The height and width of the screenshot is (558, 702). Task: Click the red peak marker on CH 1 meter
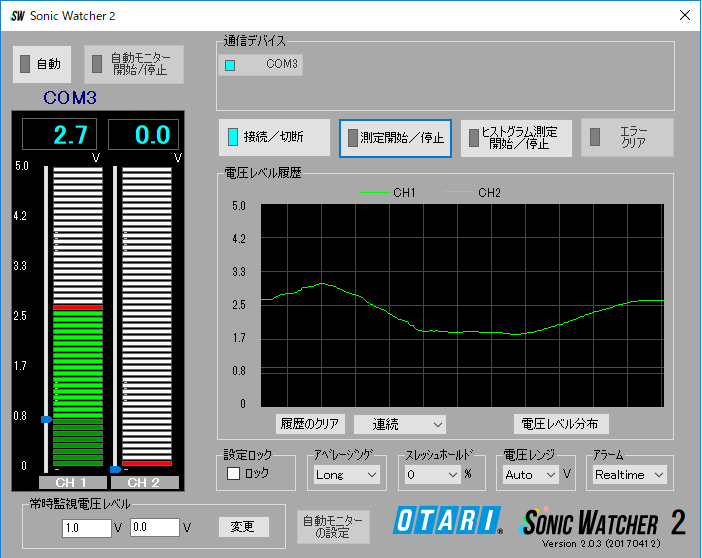click(77, 307)
